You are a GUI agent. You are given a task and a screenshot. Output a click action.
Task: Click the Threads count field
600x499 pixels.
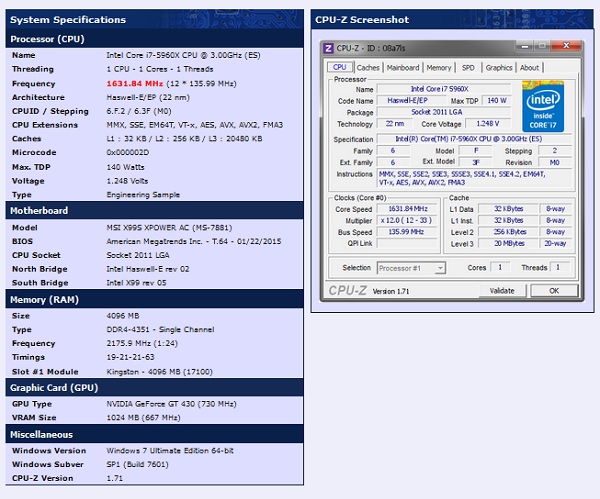[x=559, y=267]
